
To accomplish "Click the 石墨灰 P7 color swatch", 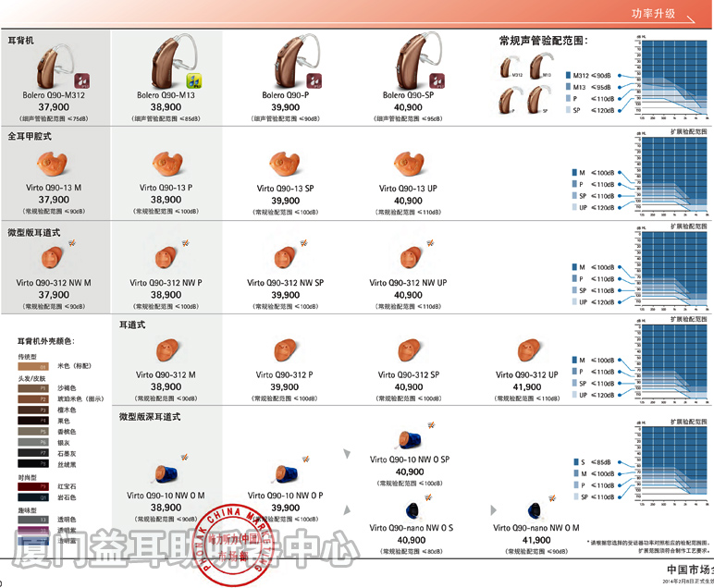I will coord(33,453).
